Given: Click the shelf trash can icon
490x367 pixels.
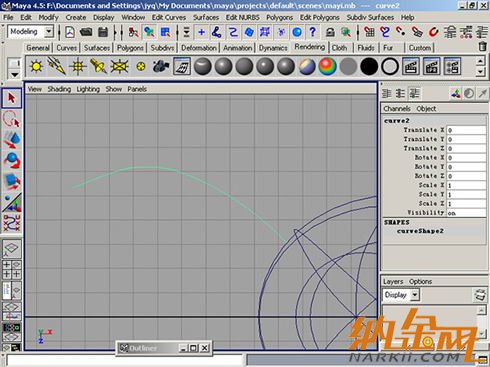Looking at the screenshot, I should (482, 46).
